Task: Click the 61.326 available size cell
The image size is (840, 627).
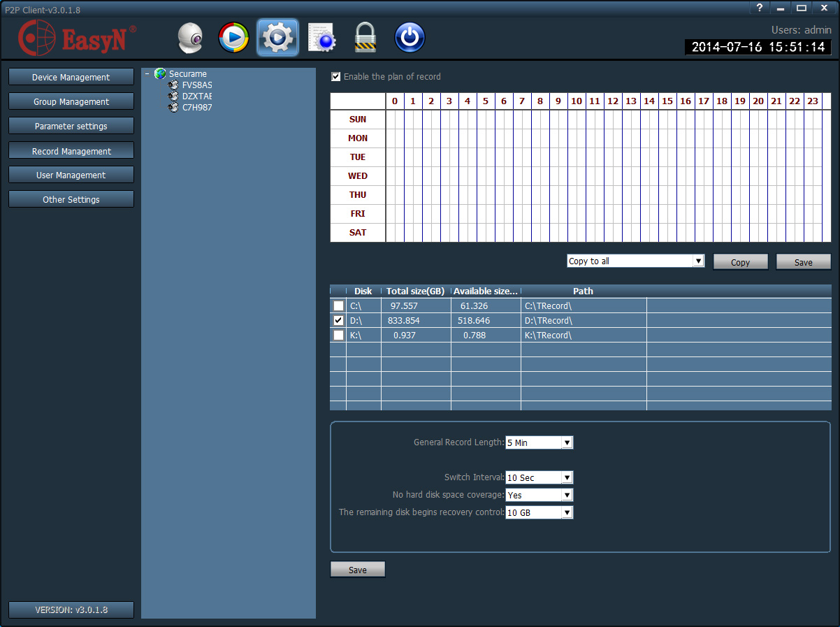Action: [486, 306]
